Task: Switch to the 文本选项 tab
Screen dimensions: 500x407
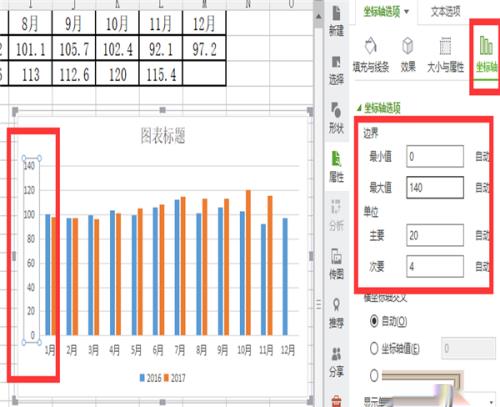Action: pos(445,12)
